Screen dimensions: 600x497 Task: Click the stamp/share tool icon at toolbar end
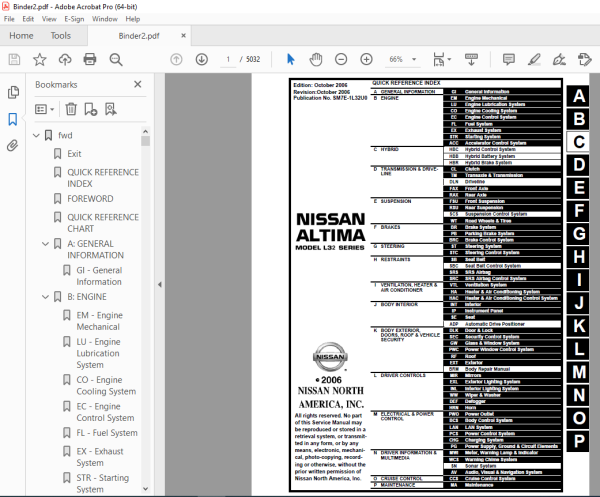[584, 59]
